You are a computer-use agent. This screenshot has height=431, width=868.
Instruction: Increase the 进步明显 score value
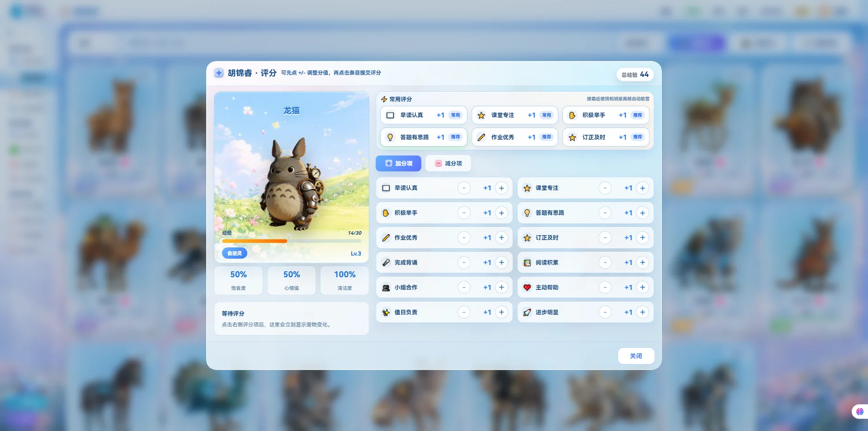tap(642, 313)
